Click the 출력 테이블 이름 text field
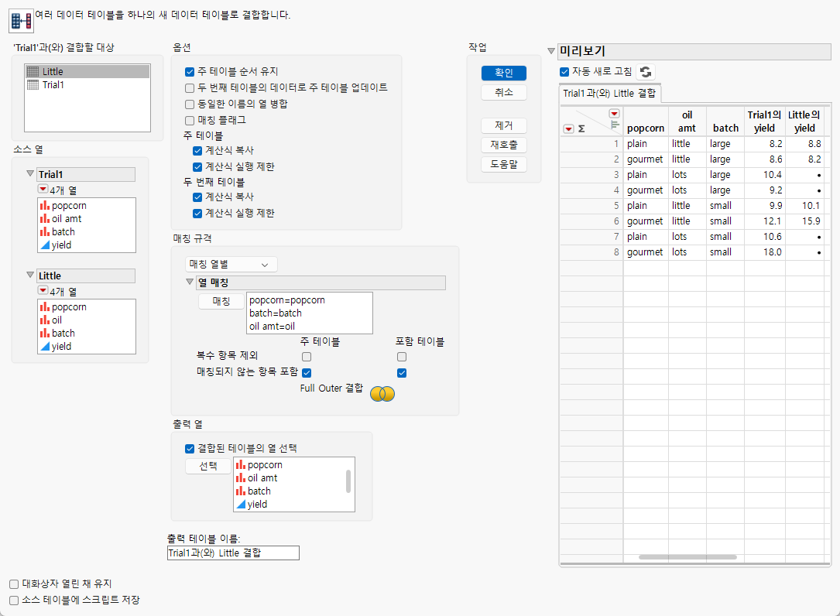Viewport: 840px width, 616px height. [233, 553]
